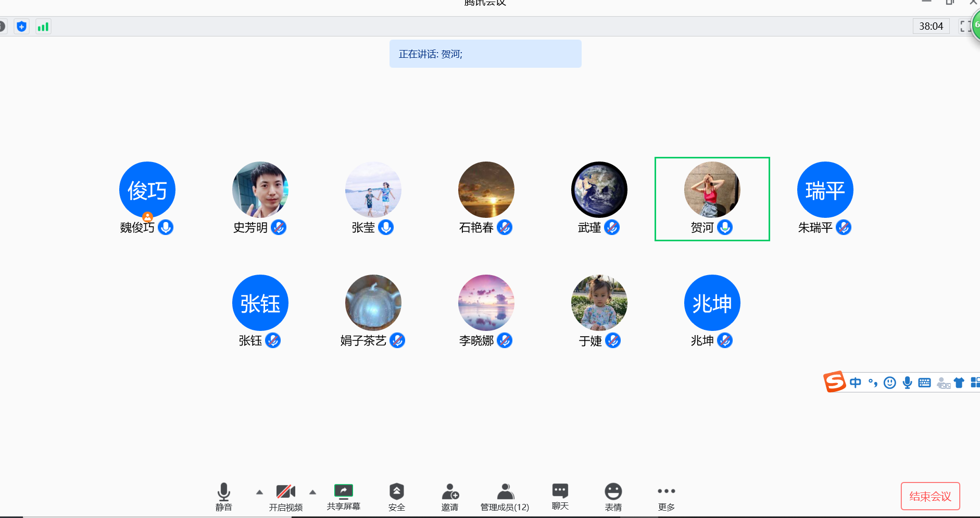Click 武瑾's Earth avatar
Screen dimensions: 980x518
coord(599,190)
